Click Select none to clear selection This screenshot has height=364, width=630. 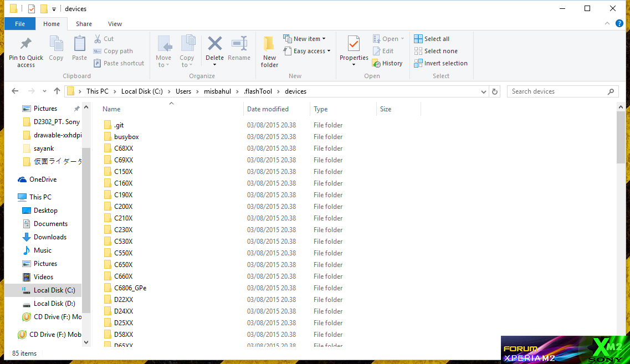pyautogui.click(x=439, y=50)
